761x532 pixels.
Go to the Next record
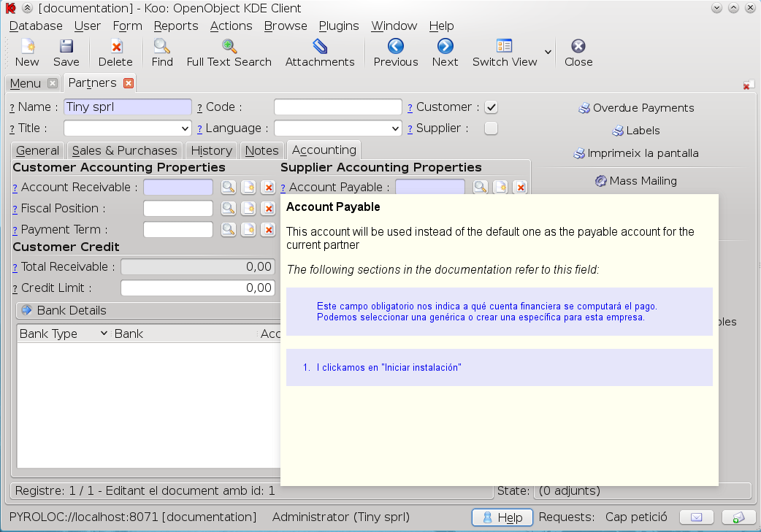click(445, 53)
